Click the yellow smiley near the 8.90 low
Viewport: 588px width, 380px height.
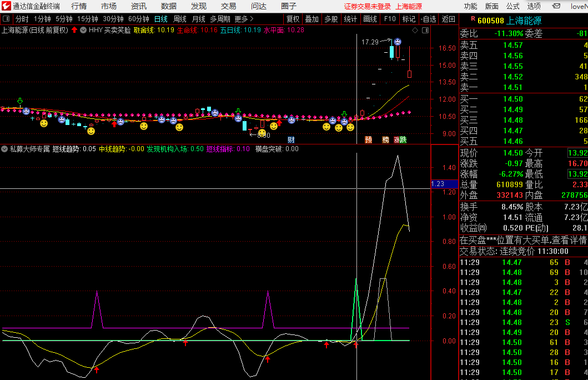(x=262, y=133)
